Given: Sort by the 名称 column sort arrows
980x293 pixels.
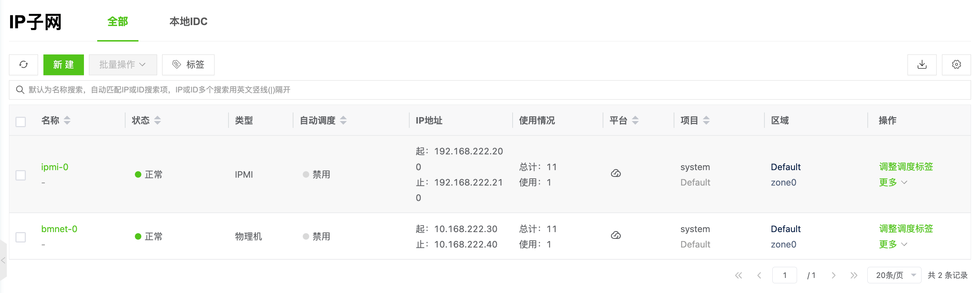Looking at the screenshot, I should tap(67, 120).
